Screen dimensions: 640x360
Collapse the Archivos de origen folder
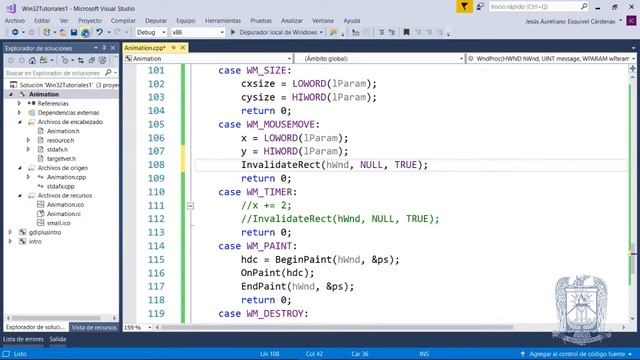click(20, 168)
